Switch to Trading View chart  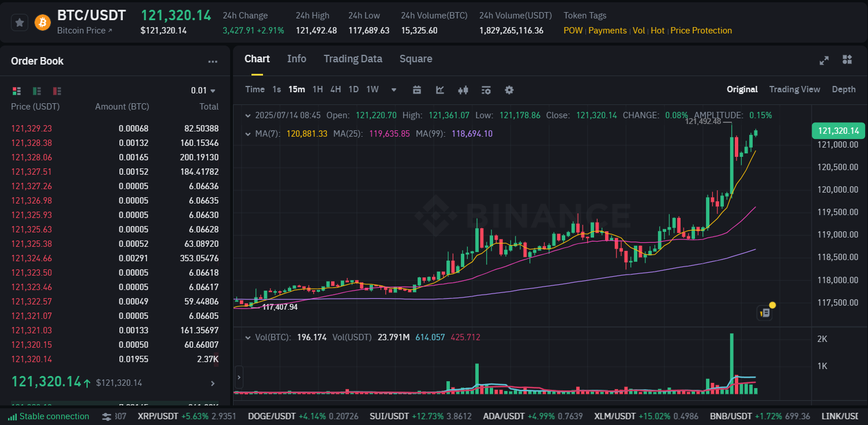pyautogui.click(x=795, y=89)
